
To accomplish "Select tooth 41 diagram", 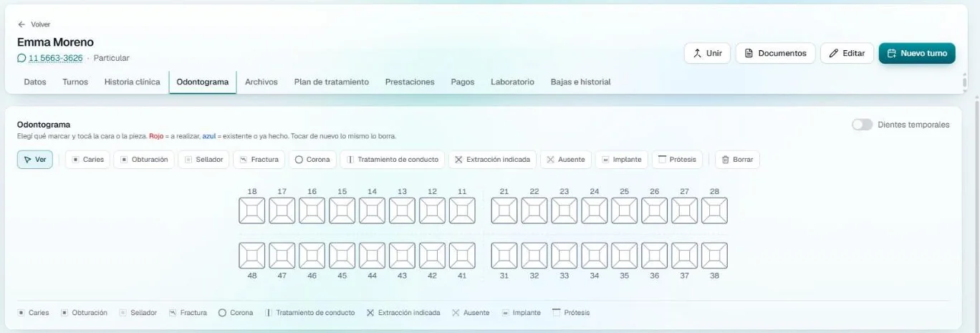I will point(462,256).
